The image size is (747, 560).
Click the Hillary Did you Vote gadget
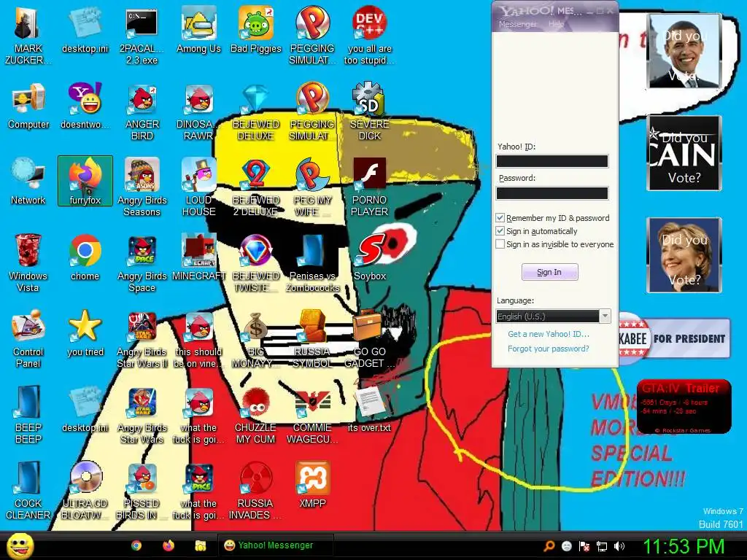(x=684, y=254)
